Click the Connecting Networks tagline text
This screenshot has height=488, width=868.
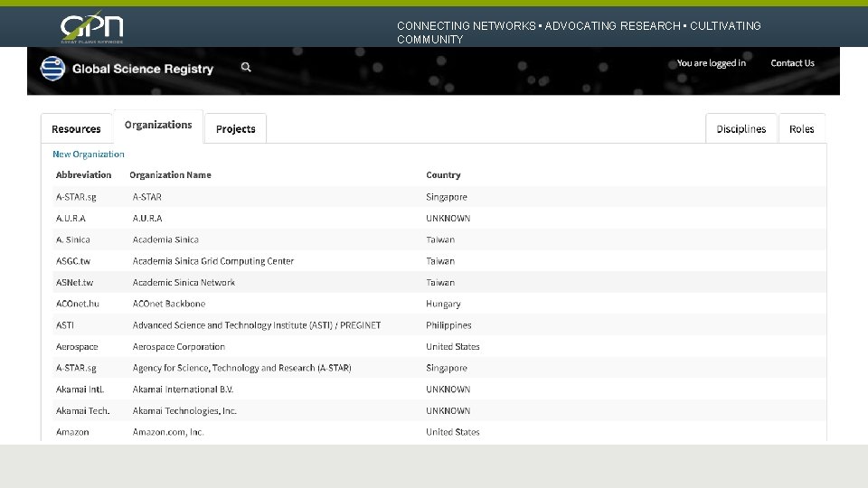pos(579,33)
